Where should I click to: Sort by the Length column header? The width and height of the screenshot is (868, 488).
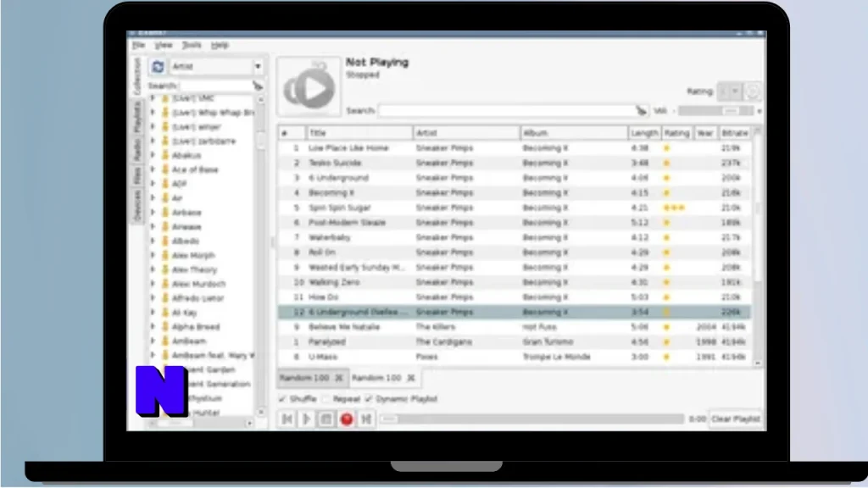pyautogui.click(x=644, y=133)
